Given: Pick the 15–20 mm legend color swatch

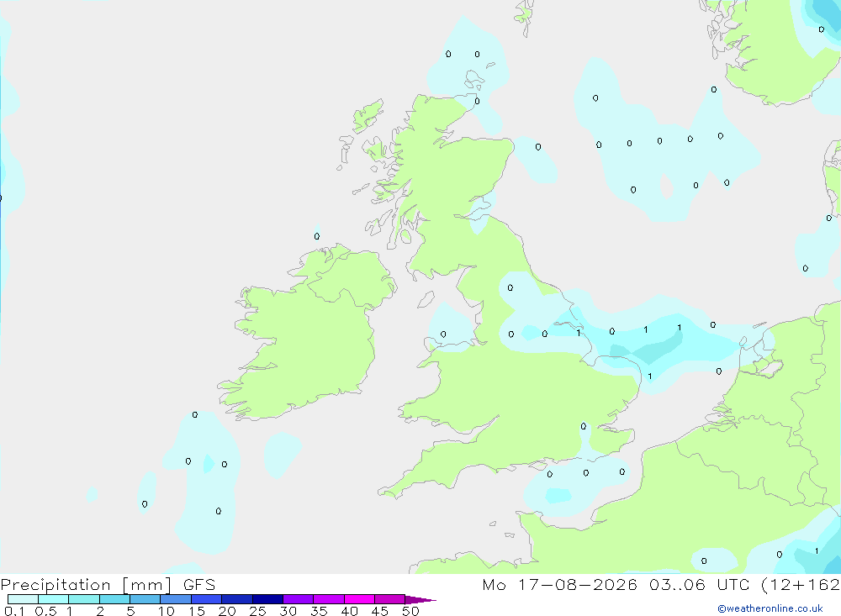Looking at the screenshot, I should coord(206,599).
